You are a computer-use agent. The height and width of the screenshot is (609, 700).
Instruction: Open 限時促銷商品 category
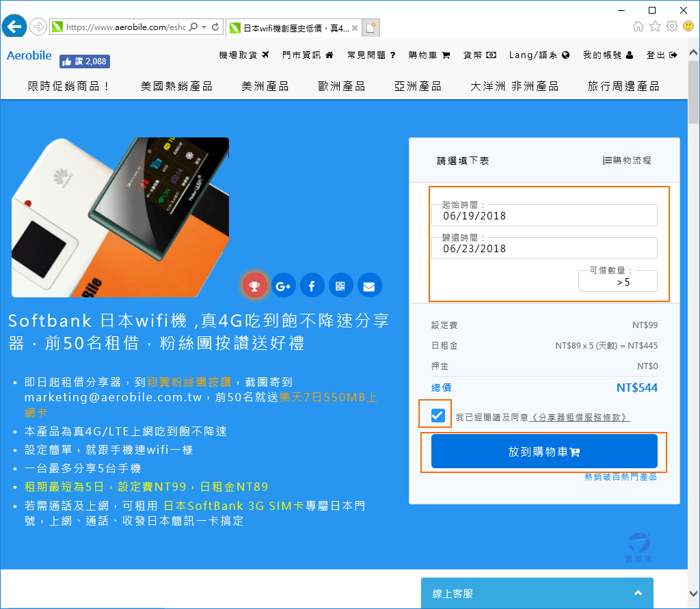[69, 86]
